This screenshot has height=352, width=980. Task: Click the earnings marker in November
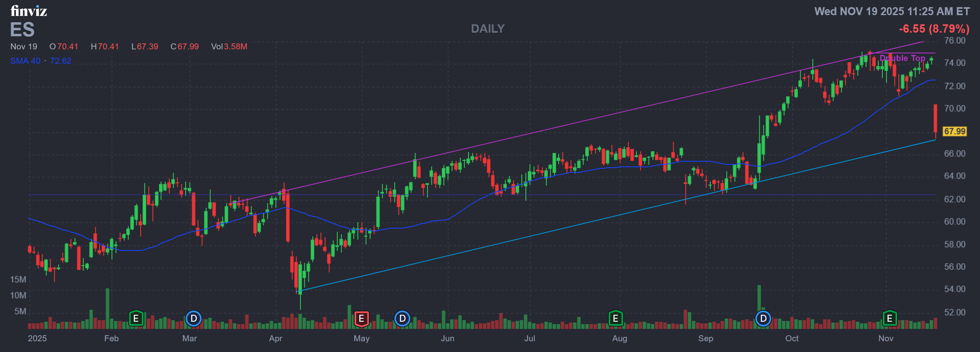(890, 319)
